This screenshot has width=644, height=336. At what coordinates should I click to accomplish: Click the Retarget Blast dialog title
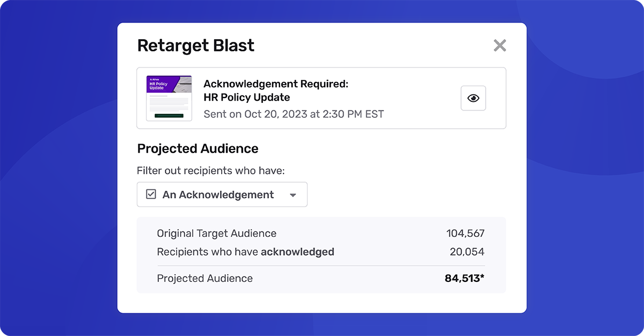point(196,46)
